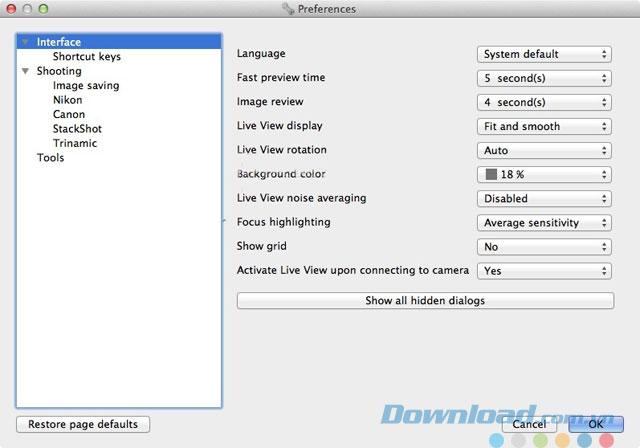Collapse the Interface tree disclosure triangle
The image size is (640, 448).
tap(25, 43)
